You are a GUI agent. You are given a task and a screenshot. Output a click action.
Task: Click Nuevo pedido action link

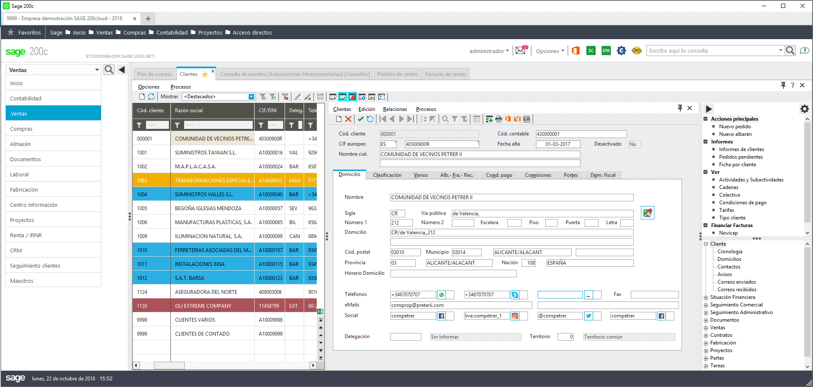coord(734,126)
